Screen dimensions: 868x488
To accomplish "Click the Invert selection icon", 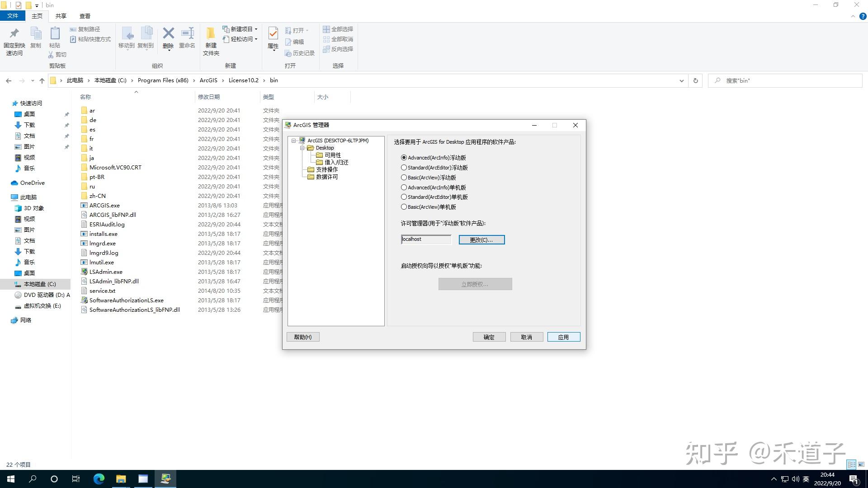I will pyautogui.click(x=326, y=49).
